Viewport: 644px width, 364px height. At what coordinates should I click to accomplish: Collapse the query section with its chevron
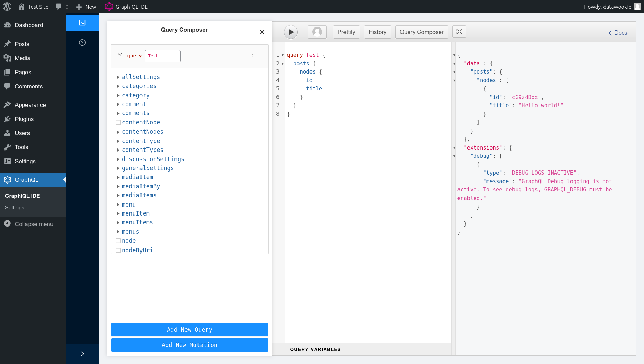[120, 55]
